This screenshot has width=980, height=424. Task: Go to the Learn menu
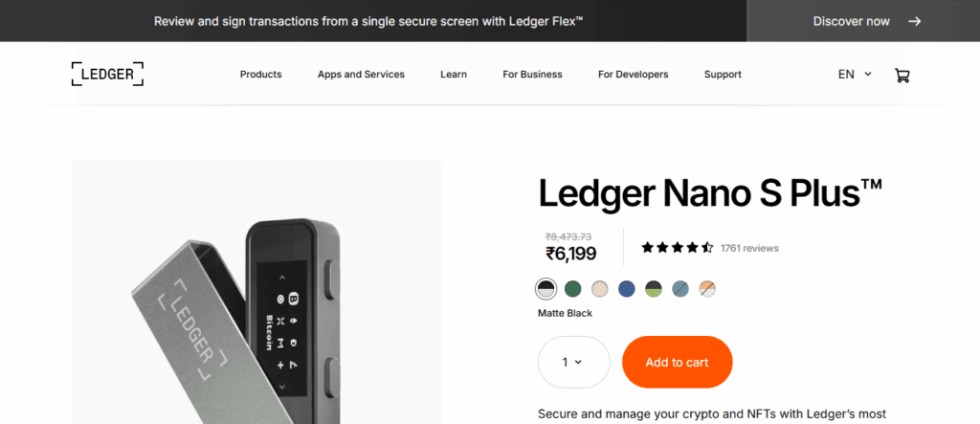[454, 74]
